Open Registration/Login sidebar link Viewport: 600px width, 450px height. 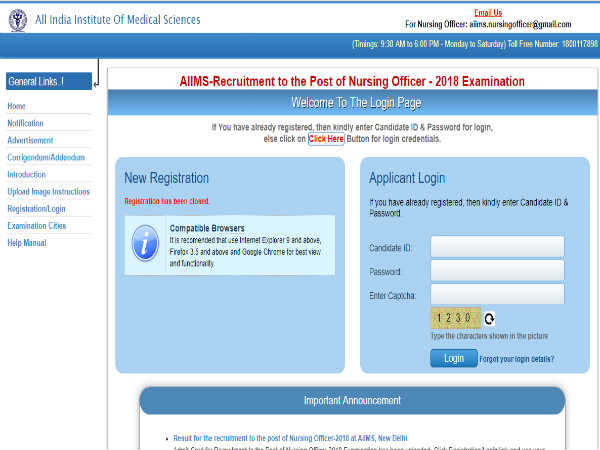coord(36,209)
